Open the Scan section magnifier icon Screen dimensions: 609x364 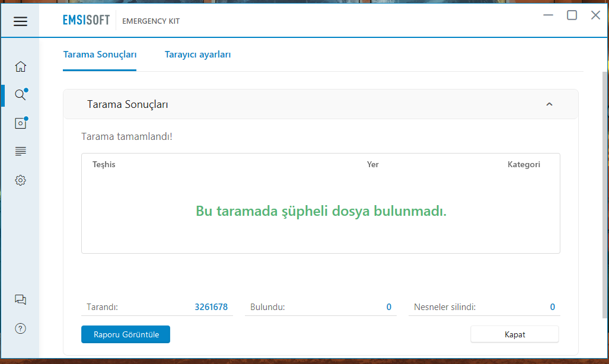click(x=21, y=94)
